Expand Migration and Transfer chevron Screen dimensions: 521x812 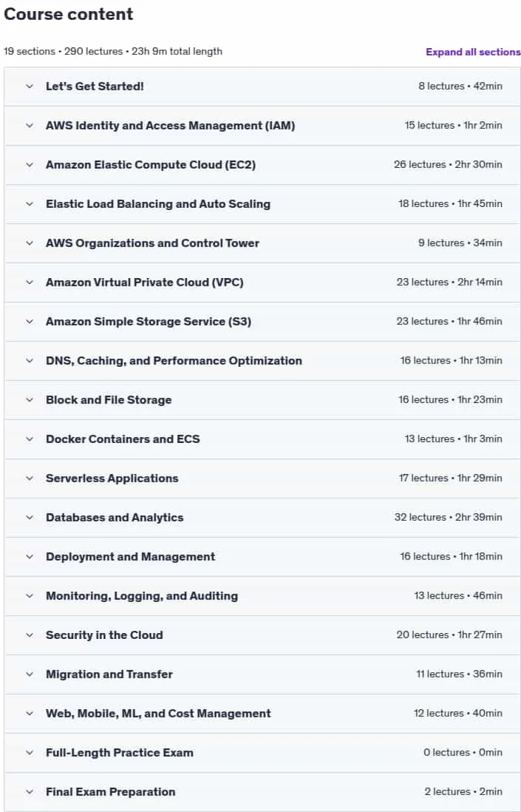30,674
